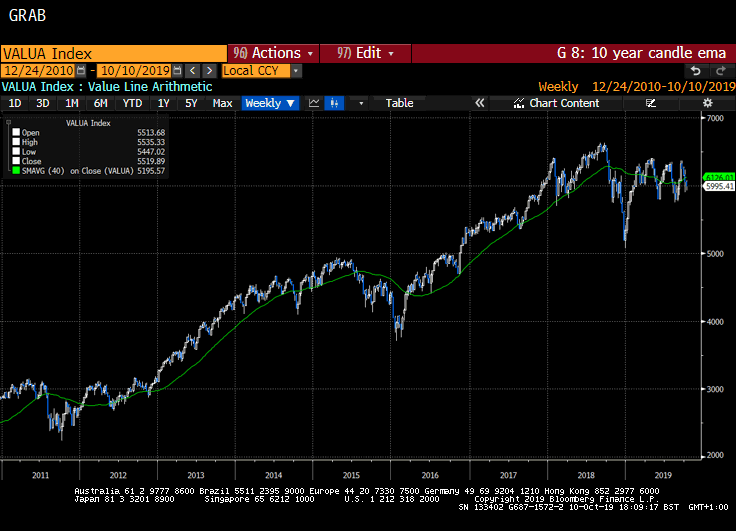Open chart annotation edit tool
Image resolution: width=736 pixels, height=531 pixels.
pos(651,103)
